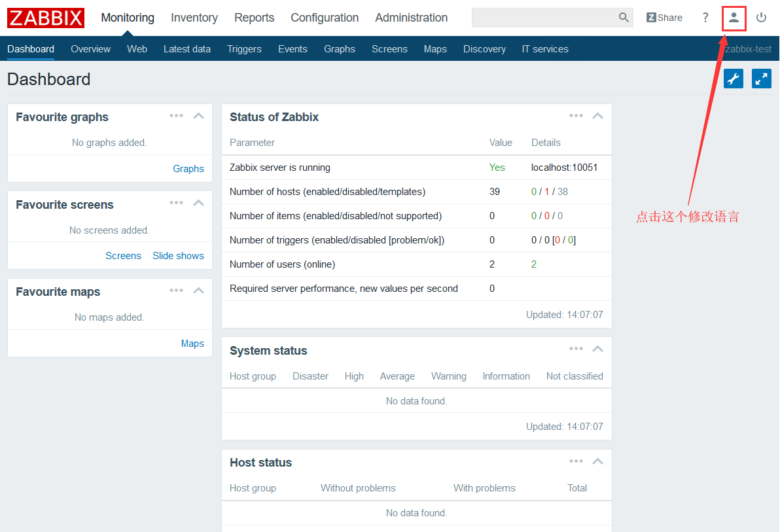Open the Discovery tab
780x532 pixels.
click(x=484, y=49)
